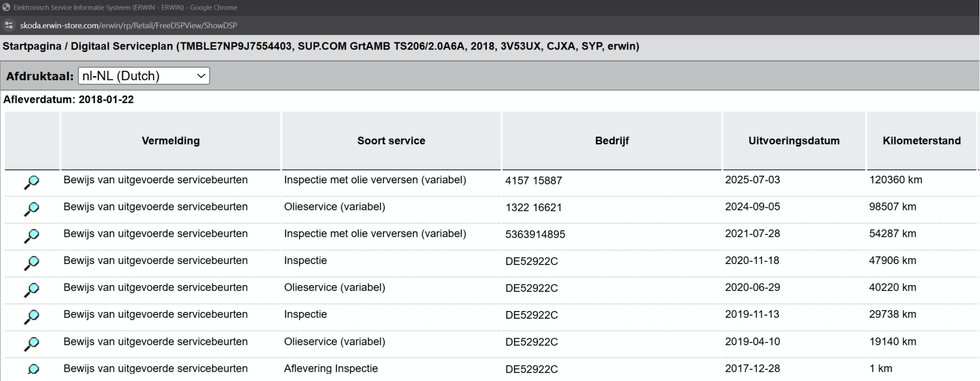Click the site info icon in address bar
Screen dimensions: 980x381
tap(9, 25)
